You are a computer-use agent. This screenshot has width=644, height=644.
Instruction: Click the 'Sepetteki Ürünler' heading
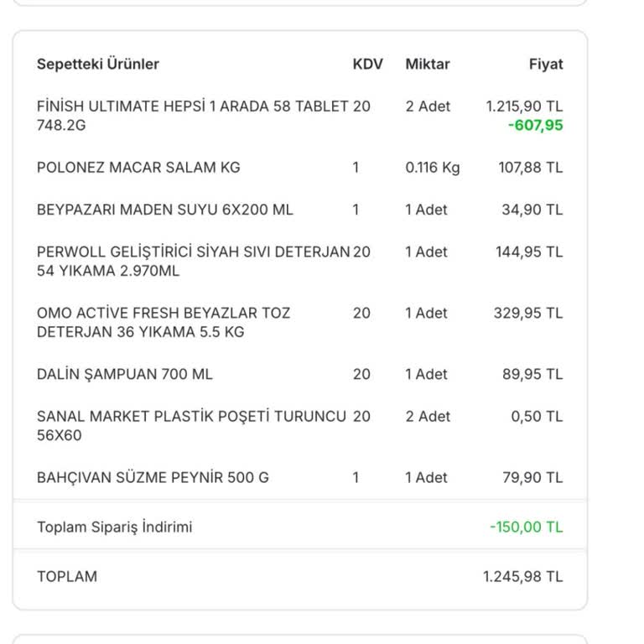pyautogui.click(x=98, y=64)
